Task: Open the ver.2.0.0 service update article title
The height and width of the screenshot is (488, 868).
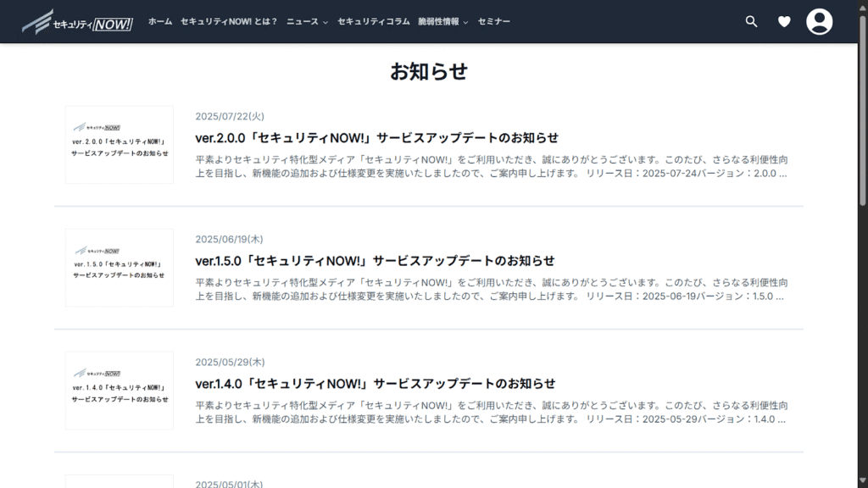Action: click(377, 138)
